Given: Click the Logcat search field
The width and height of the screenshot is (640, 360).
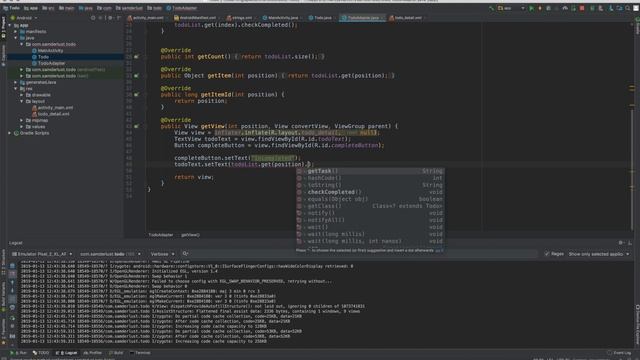Looking at the screenshot, I should point(359,254).
